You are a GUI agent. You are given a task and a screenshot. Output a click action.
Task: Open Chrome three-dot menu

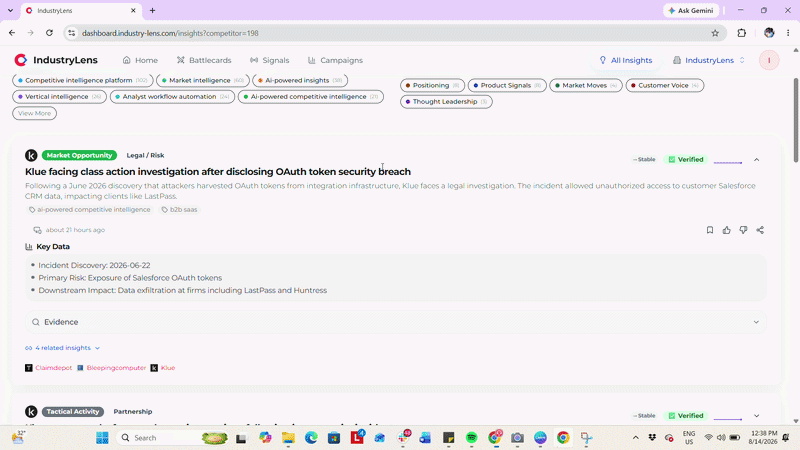[788, 33]
